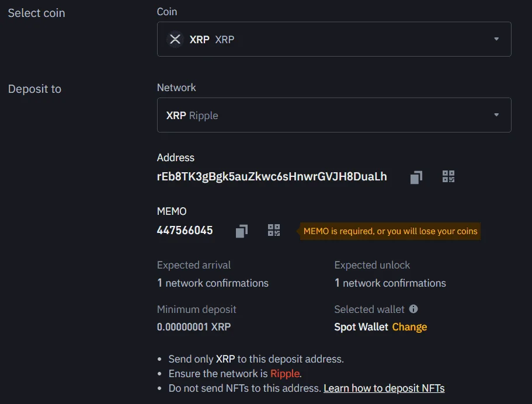Click the Selected wallet label
The width and height of the screenshot is (532, 404).
click(370, 309)
